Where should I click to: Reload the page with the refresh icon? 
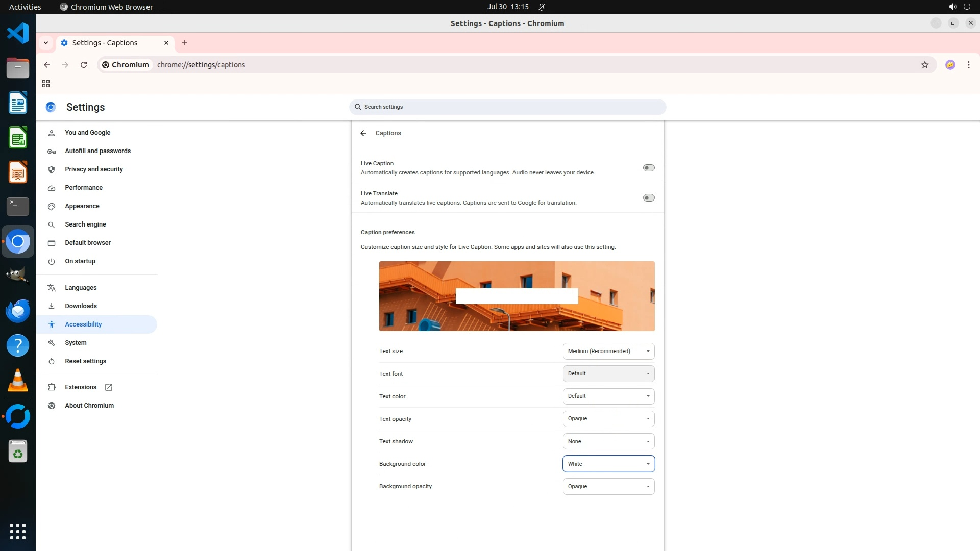[x=84, y=65]
